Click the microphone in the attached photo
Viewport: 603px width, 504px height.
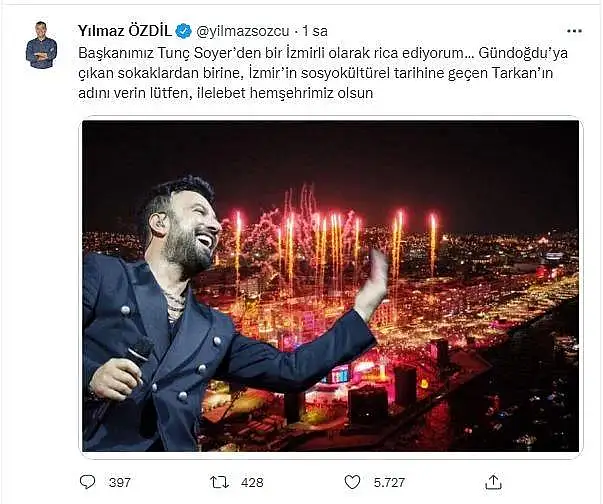coord(138,352)
